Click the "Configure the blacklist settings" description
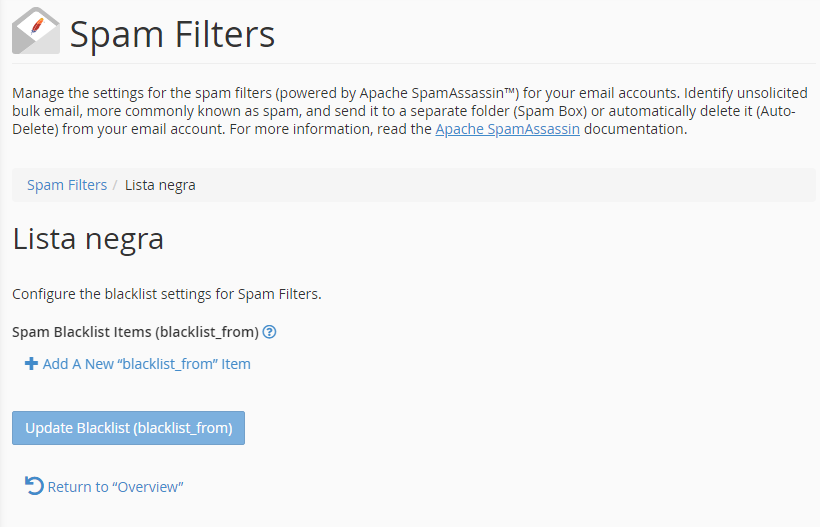This screenshot has width=820, height=527. 167,294
